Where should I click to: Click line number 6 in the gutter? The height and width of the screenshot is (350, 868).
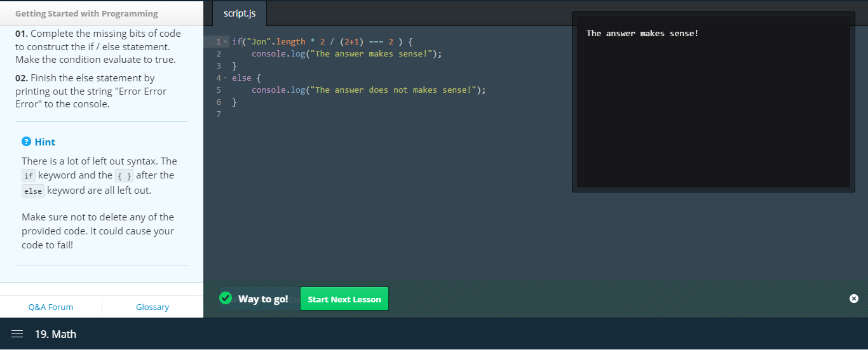point(219,102)
